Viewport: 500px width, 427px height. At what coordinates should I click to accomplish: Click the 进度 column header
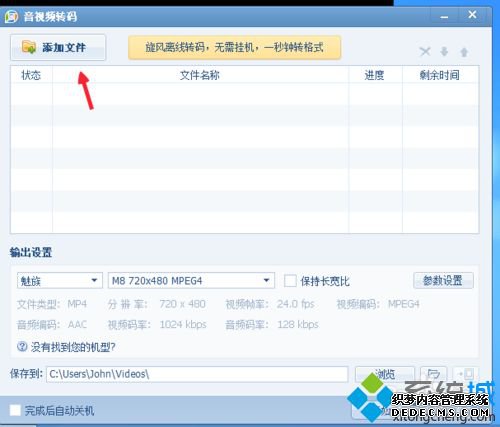click(375, 75)
